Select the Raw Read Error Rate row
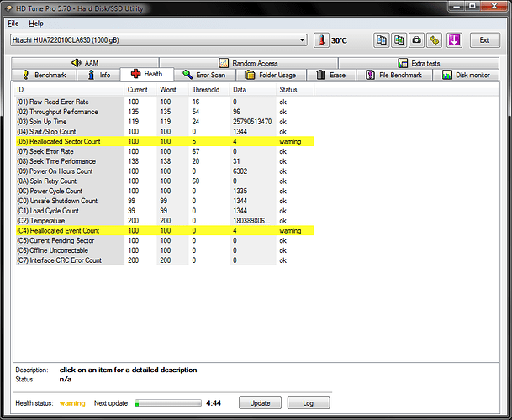Screen dimensions: 512x420 pos(165,102)
